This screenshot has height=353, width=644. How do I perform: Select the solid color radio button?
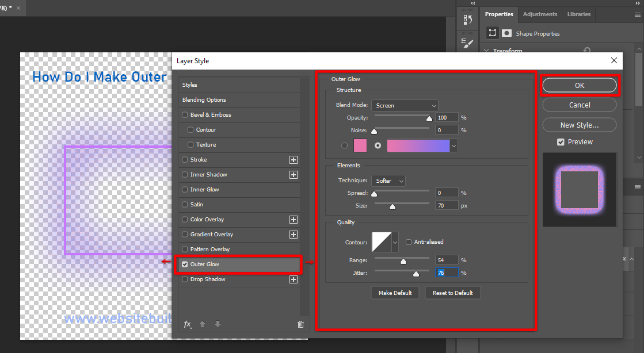tap(345, 145)
